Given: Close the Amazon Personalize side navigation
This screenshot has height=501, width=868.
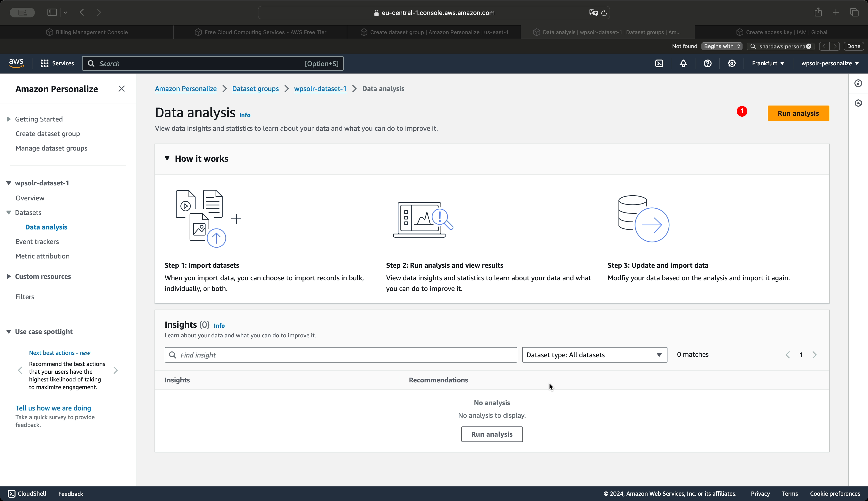Looking at the screenshot, I should pos(122,89).
